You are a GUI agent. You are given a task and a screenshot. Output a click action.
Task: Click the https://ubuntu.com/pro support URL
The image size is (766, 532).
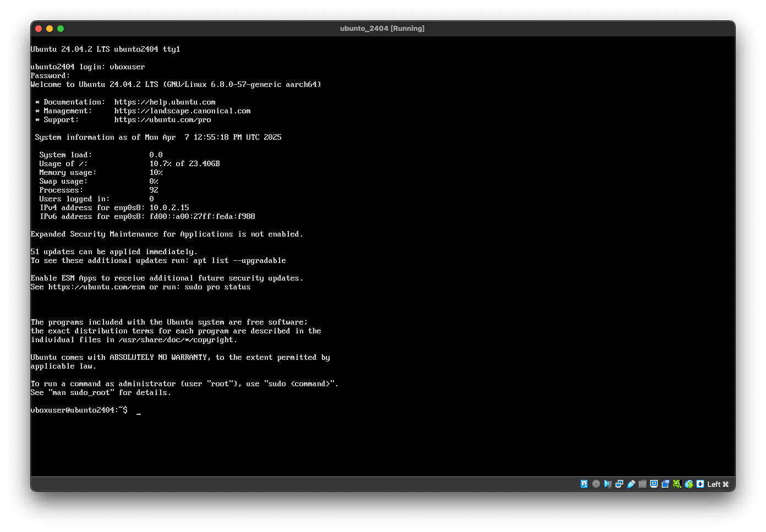point(163,120)
